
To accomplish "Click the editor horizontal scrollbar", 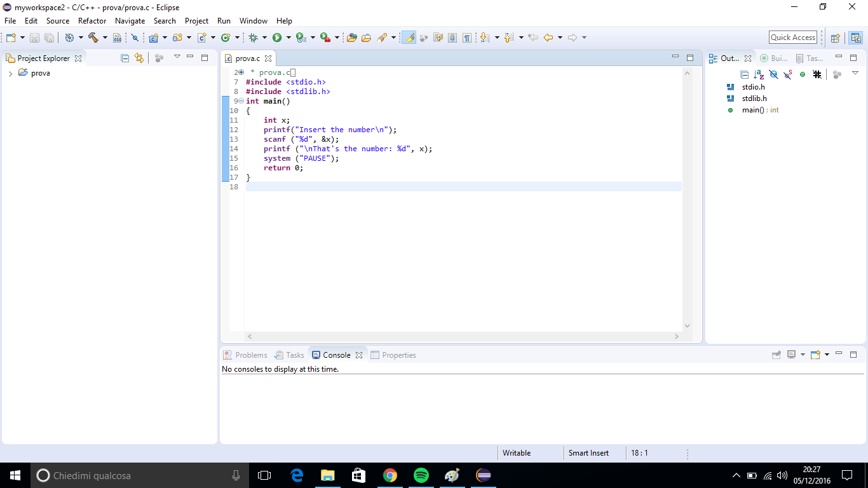I will 463,336.
